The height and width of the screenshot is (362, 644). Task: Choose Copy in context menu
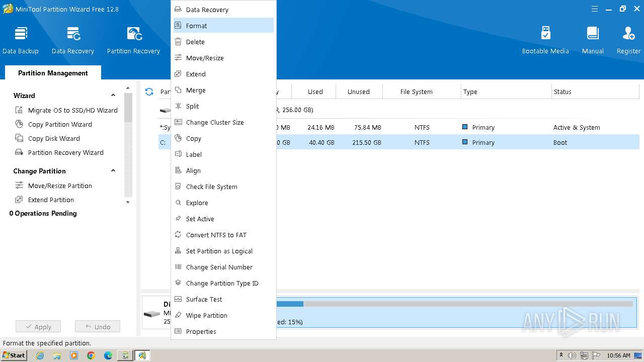223,138
